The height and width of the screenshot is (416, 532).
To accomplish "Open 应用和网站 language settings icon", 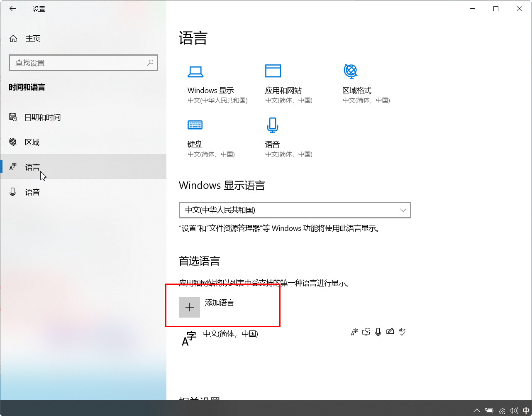I will [x=273, y=71].
